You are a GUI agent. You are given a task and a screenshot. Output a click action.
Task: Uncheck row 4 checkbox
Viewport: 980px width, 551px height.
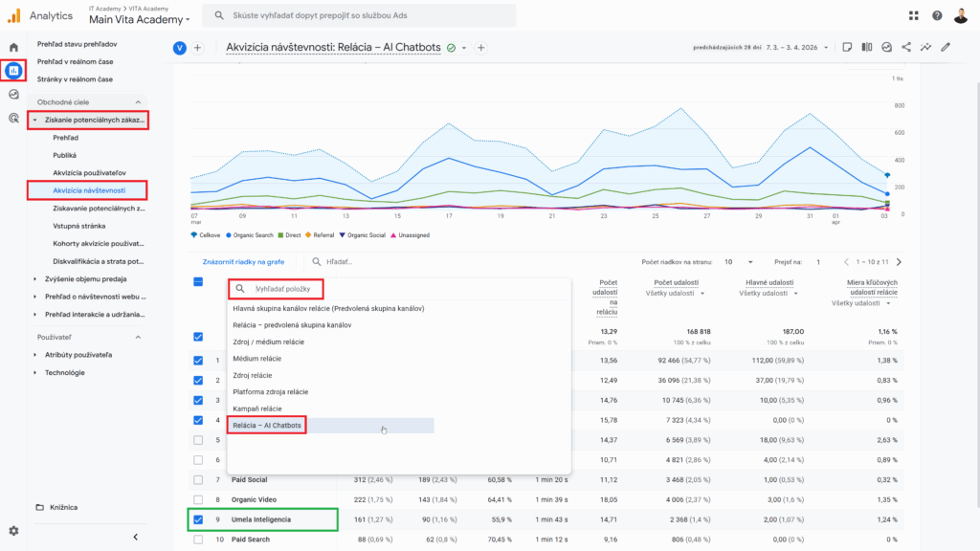tap(198, 421)
